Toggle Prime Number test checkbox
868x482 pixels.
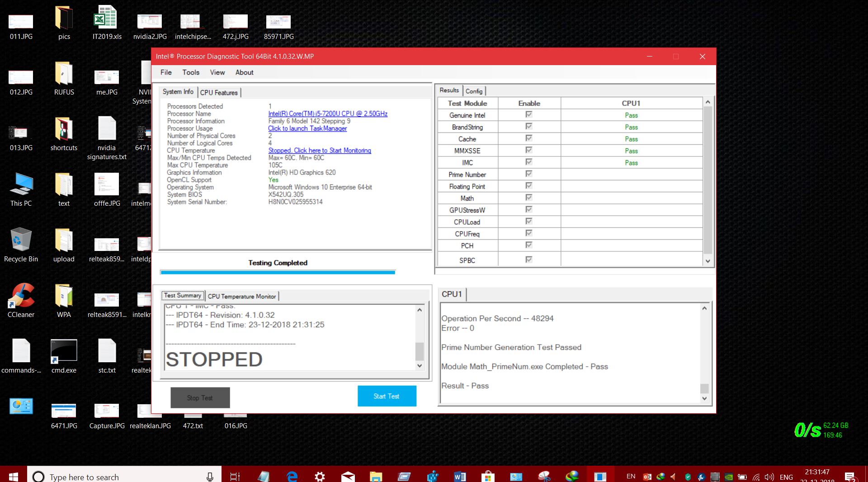click(x=529, y=174)
